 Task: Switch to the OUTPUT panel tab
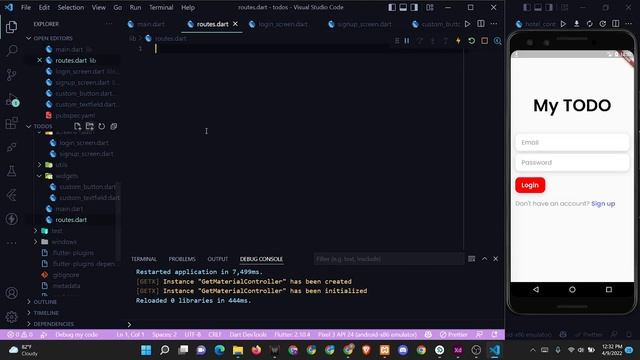pyautogui.click(x=218, y=259)
